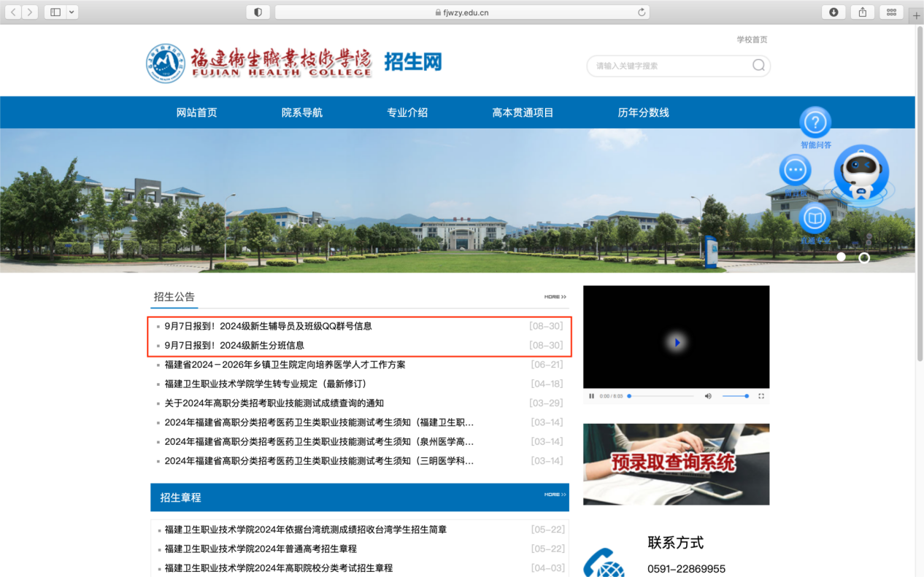This screenshot has width=924, height=577.
Task: Click the search magnifier icon
Action: click(x=758, y=66)
